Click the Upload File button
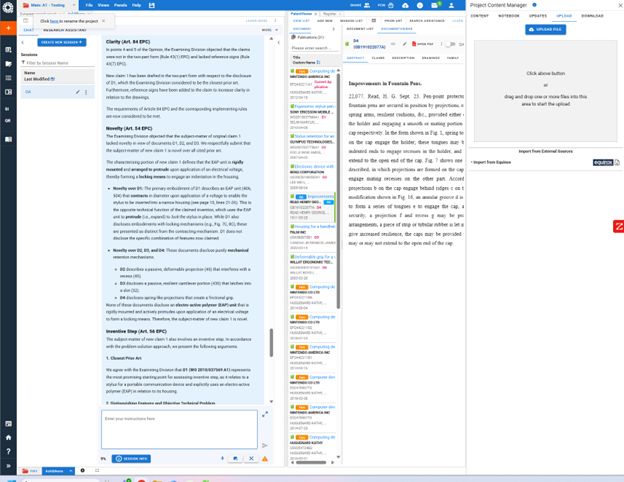This screenshot has width=624, height=482. coord(543,30)
